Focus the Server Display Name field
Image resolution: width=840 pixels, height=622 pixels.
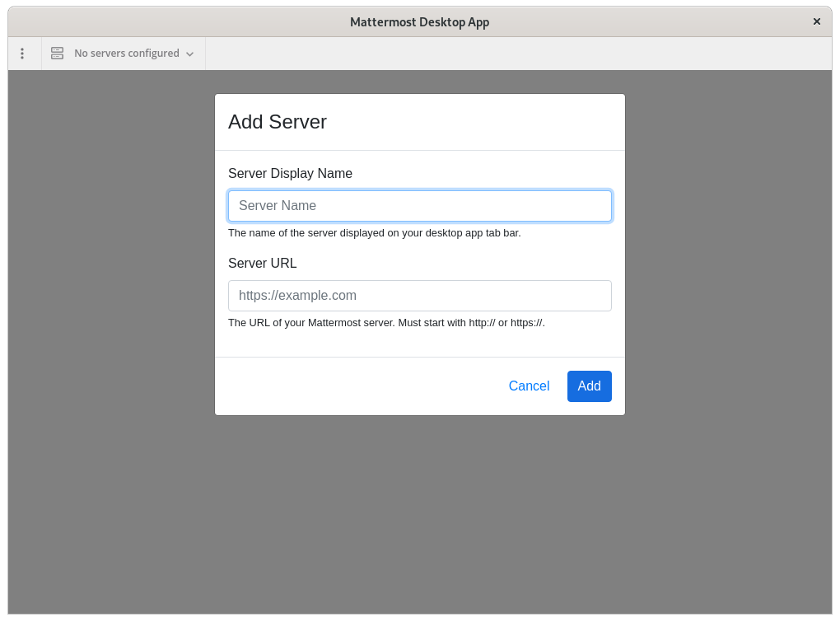[x=419, y=206]
